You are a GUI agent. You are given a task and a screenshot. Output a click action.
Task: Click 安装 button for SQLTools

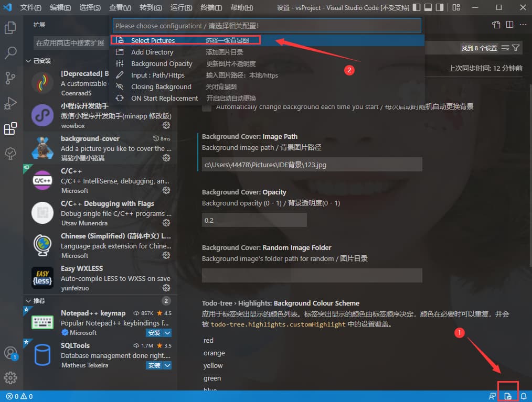coord(154,365)
